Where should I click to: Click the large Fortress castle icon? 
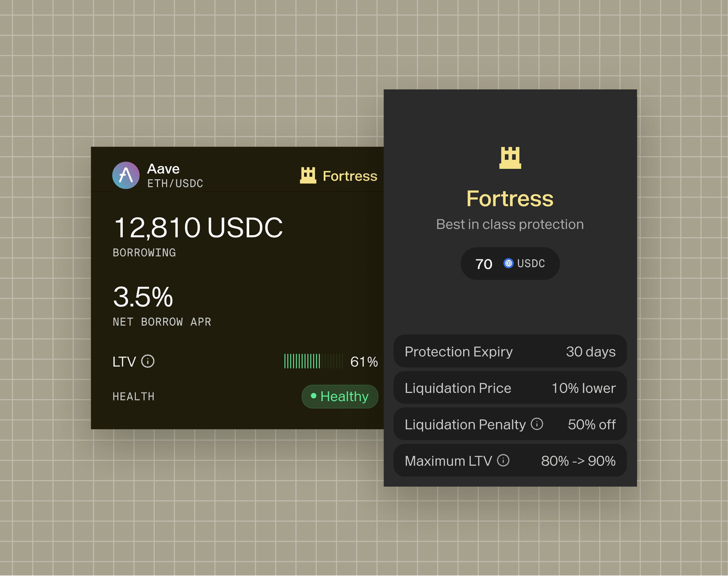point(510,158)
